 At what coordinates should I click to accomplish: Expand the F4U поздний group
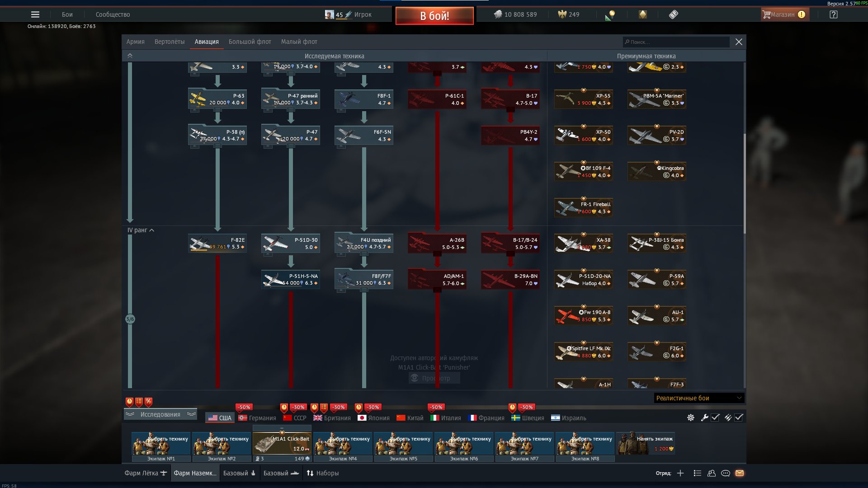364,254
